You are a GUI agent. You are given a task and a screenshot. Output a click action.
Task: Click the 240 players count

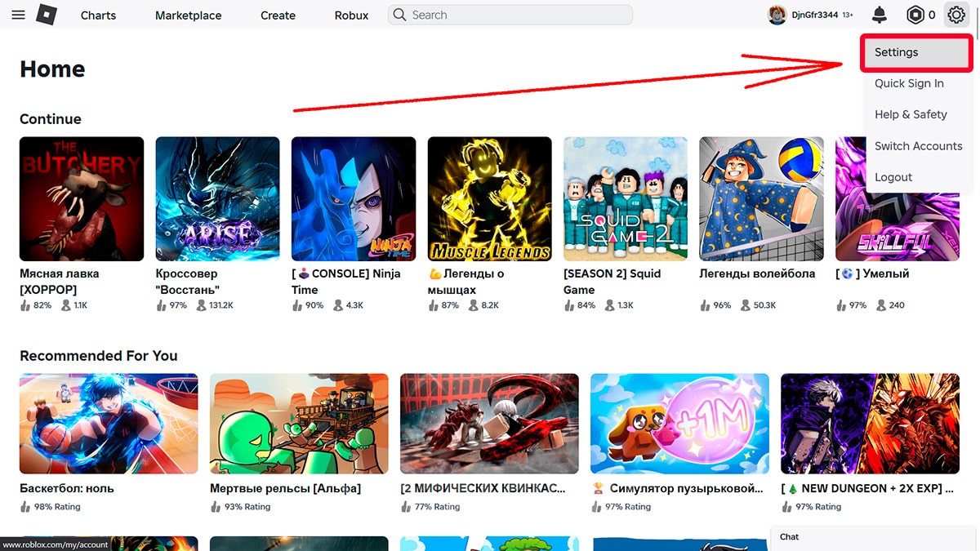(x=897, y=305)
